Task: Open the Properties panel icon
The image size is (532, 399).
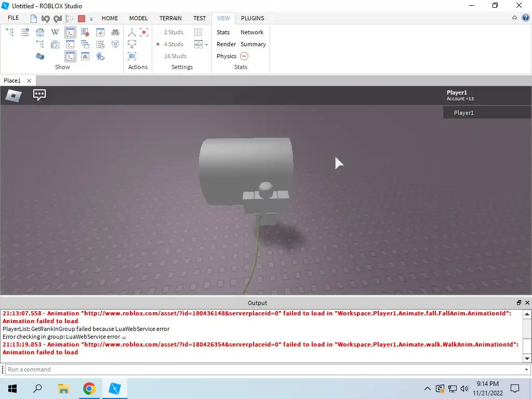Action: (25, 32)
